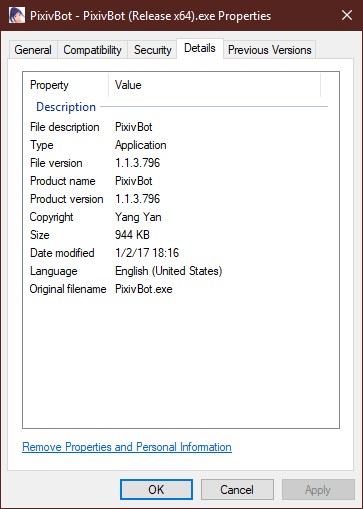Click the Size value 944 KB
Image resolution: width=363 pixels, height=509 pixels.
132,235
